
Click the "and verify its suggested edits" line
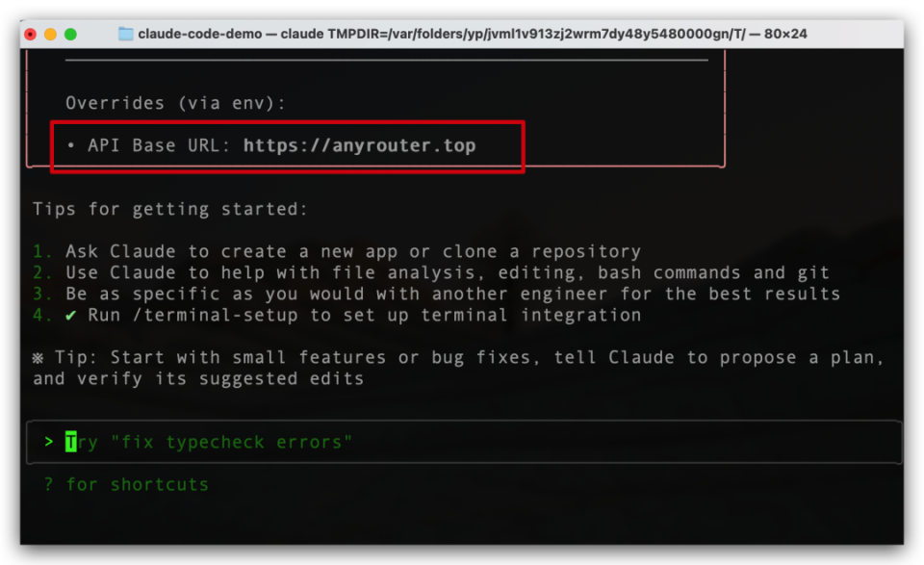(x=198, y=378)
